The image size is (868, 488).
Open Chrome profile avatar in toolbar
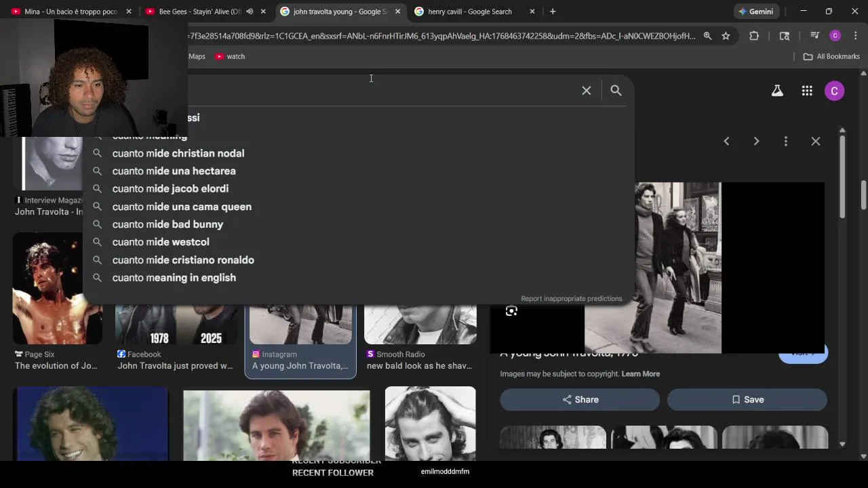click(835, 36)
